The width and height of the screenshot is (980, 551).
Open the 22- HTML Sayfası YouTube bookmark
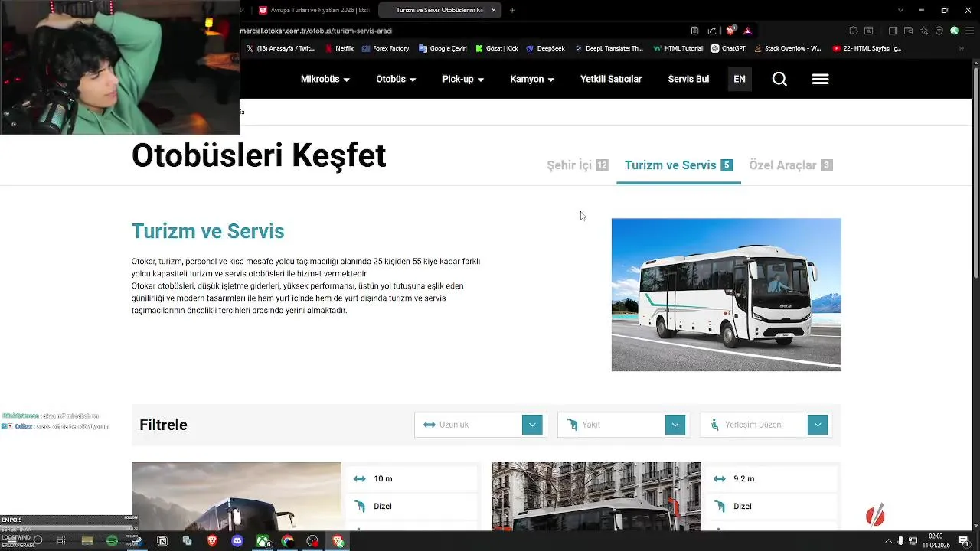pos(867,48)
